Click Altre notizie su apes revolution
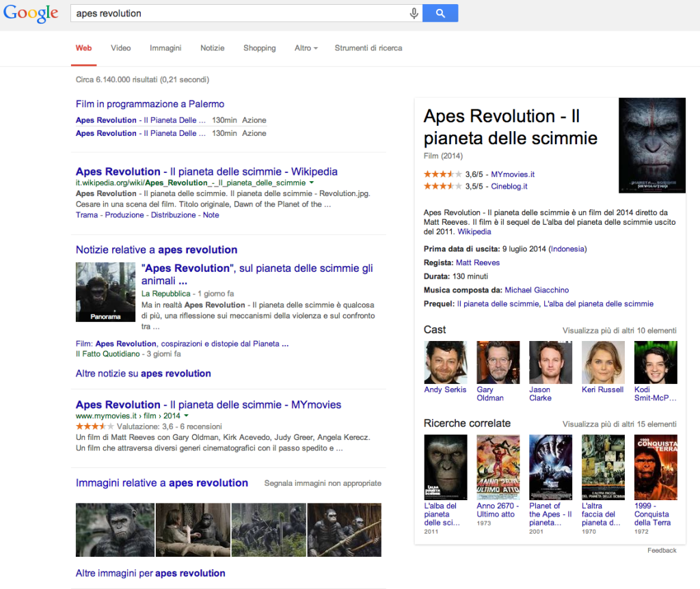The height and width of the screenshot is (589, 700). (x=143, y=374)
